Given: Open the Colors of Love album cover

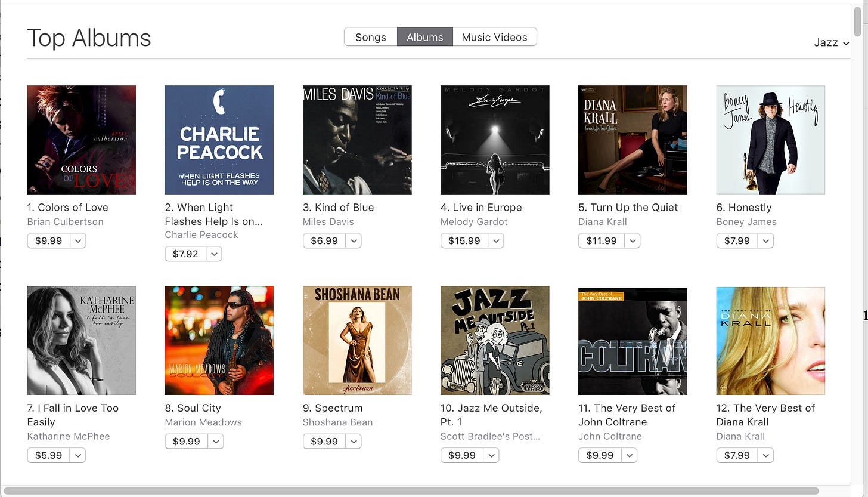Looking at the screenshot, I should tap(82, 140).
